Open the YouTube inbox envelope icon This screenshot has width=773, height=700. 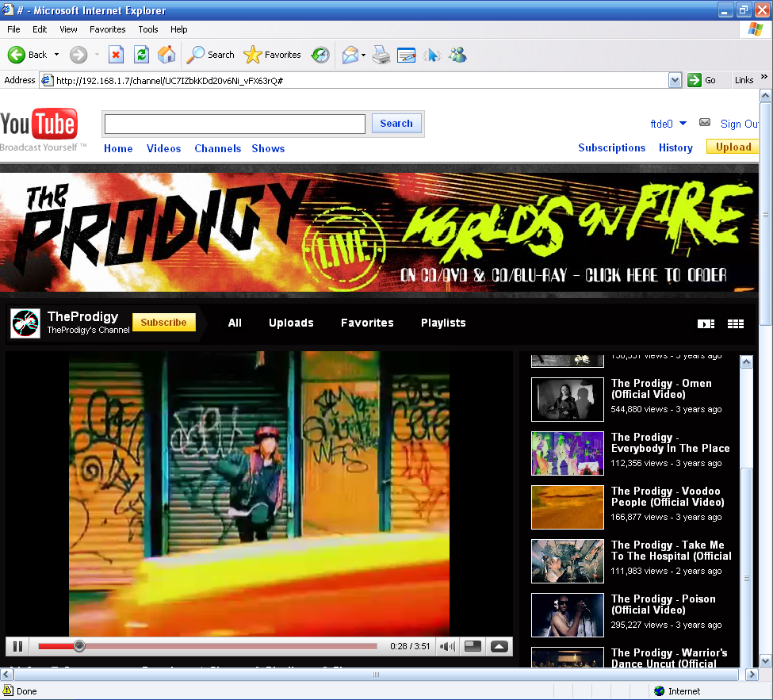705,122
